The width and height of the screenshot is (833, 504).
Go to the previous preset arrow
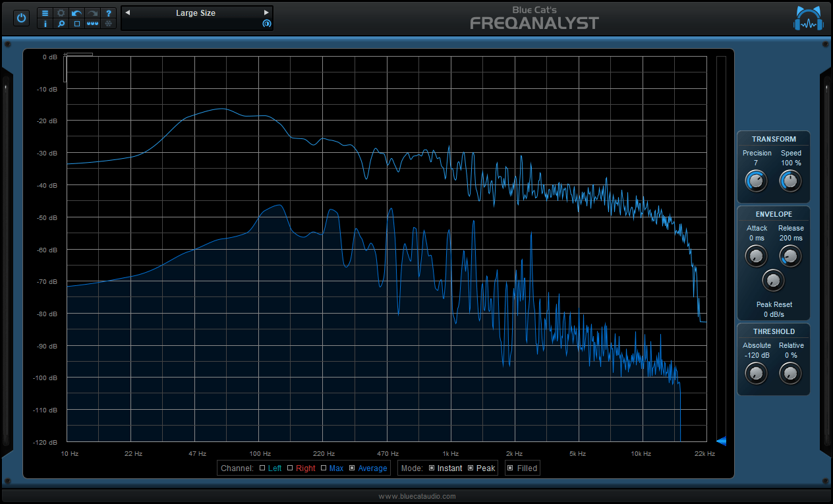click(x=127, y=13)
